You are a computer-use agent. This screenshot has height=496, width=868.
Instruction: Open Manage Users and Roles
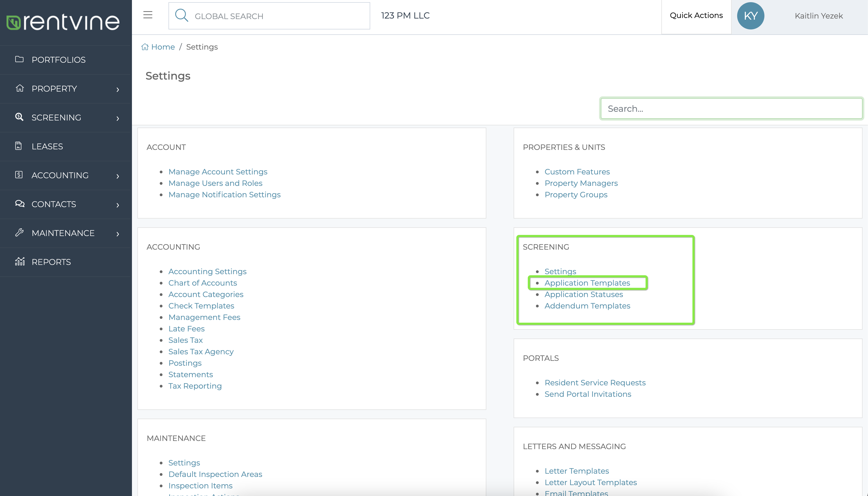(215, 183)
